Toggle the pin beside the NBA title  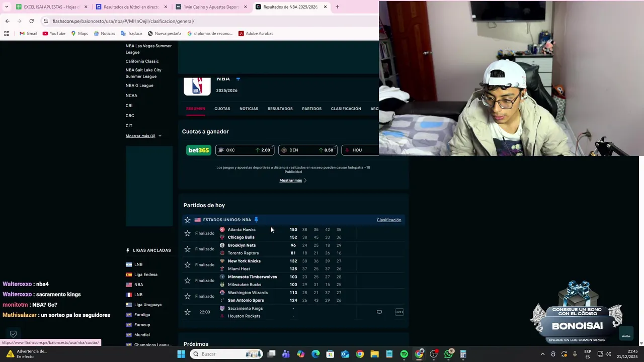click(238, 78)
